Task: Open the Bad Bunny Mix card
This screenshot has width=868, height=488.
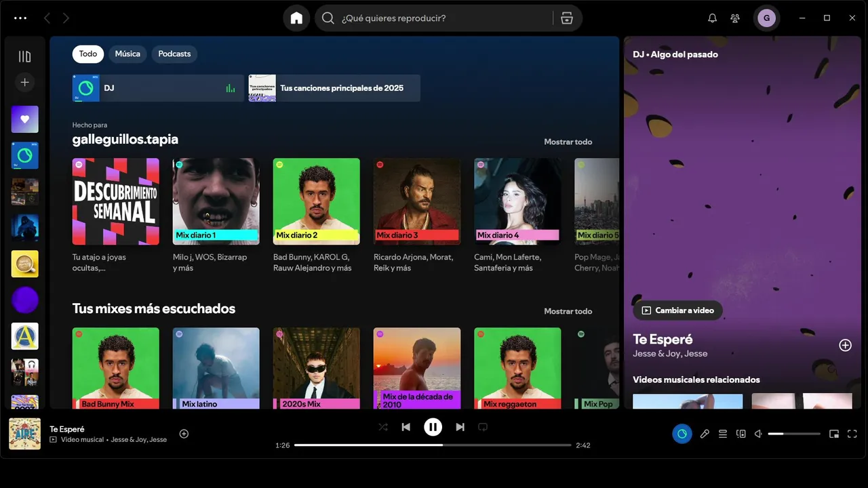Action: (x=116, y=368)
